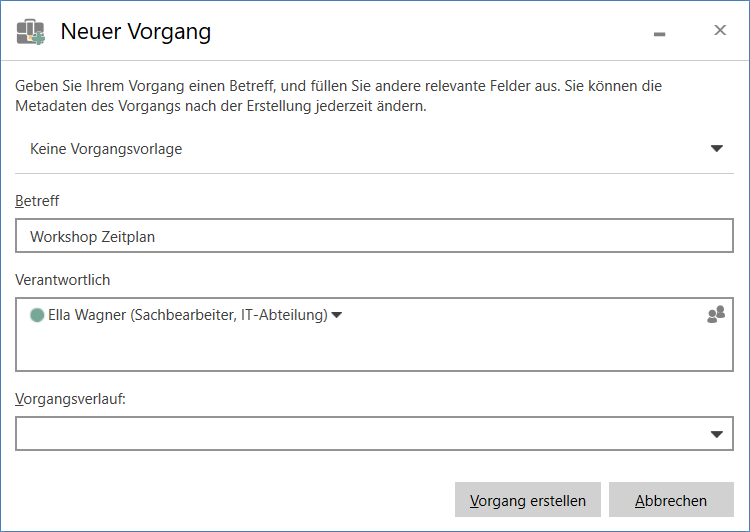
Task: Expand the Ella Wagner role dropdown arrow
Action: pyautogui.click(x=337, y=315)
